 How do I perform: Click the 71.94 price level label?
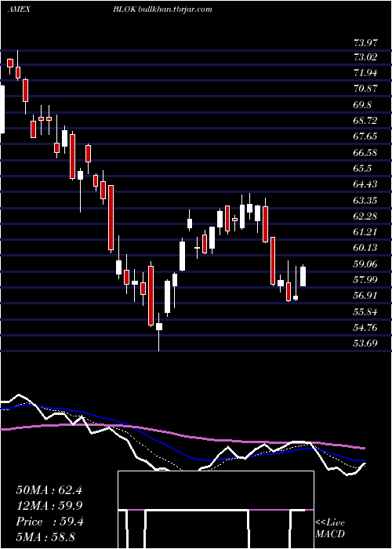(x=366, y=73)
